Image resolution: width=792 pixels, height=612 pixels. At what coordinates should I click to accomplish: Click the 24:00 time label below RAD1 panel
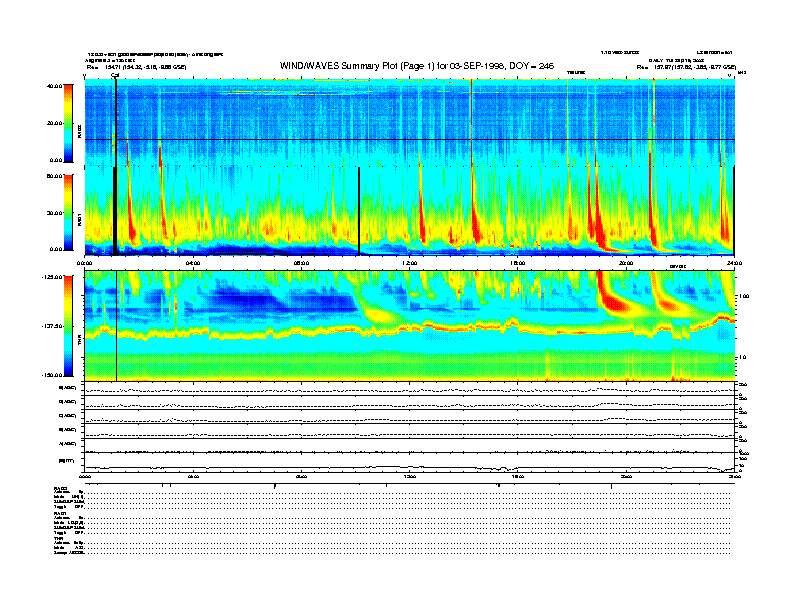pos(734,263)
